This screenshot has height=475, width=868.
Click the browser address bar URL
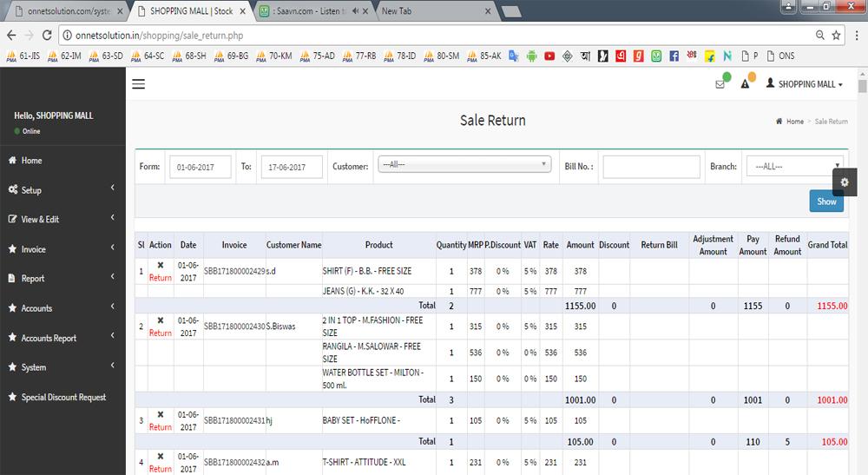tap(160, 36)
